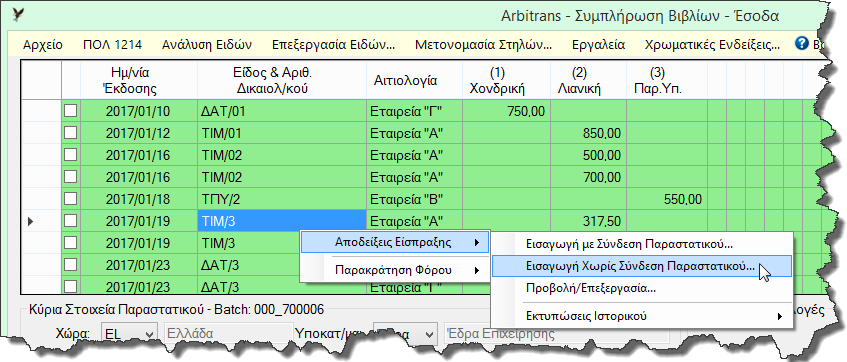Open the Χρωματικές Ενδείξεις... menu

(712, 45)
